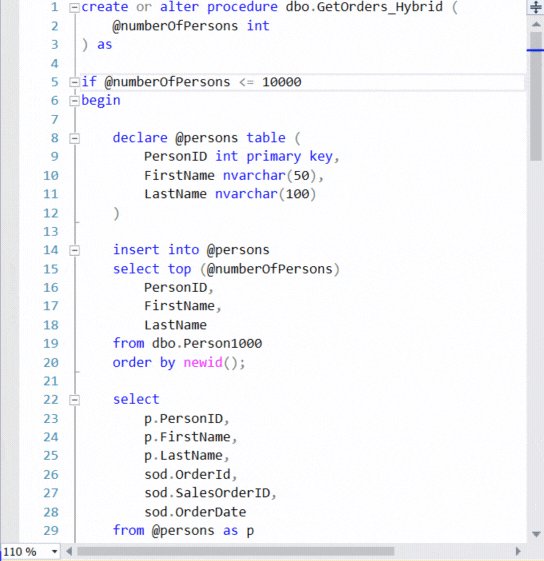This screenshot has height=561, width=544.
Task: Click '@numberOfPersons int' parameter on line 2
Action: [190, 26]
